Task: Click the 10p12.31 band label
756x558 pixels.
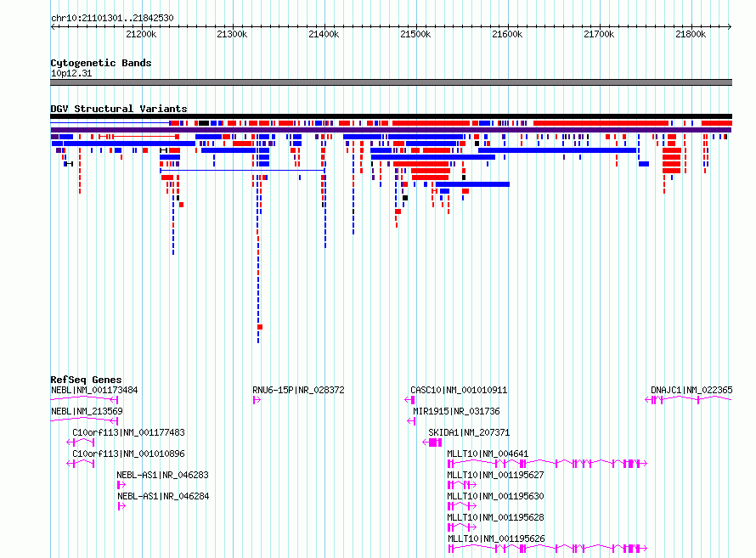Action: (71, 73)
